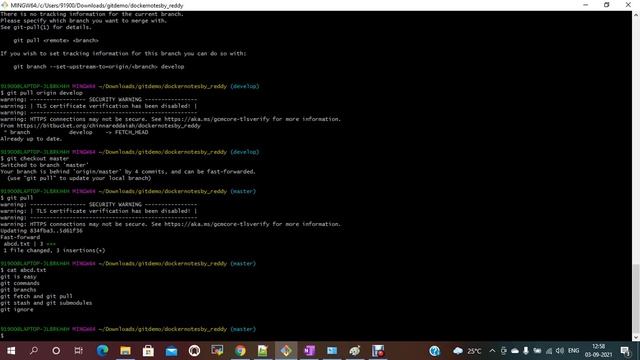Click the 'git pull origin develop' command line
Viewport: 640px width, 360px height.
[x=41, y=93]
